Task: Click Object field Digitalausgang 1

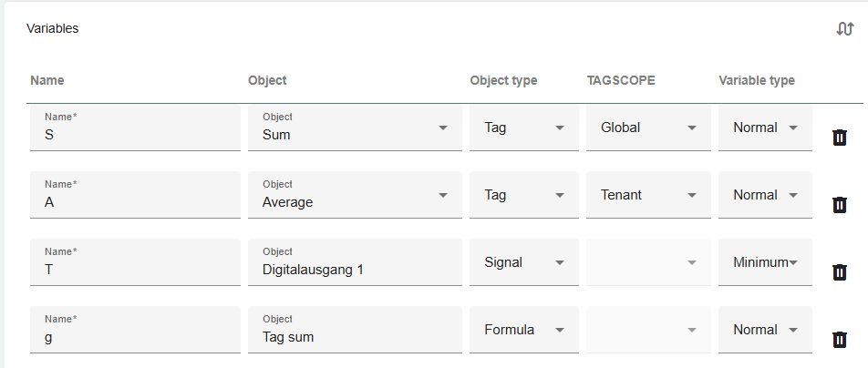Action: click(x=355, y=270)
